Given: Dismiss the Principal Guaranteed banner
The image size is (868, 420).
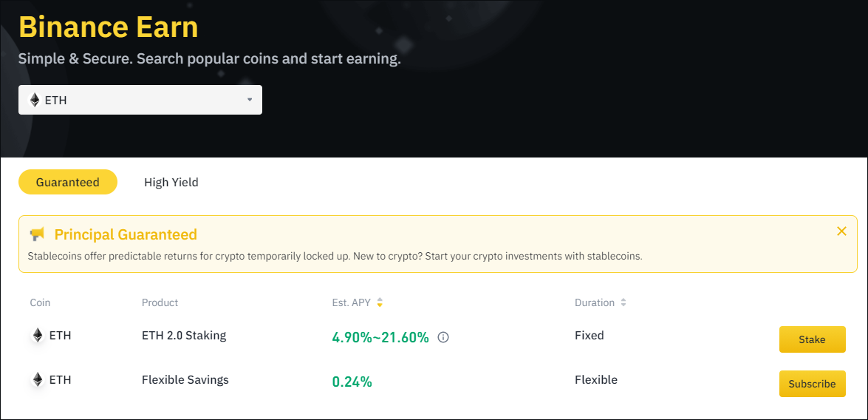Looking at the screenshot, I should [x=841, y=231].
